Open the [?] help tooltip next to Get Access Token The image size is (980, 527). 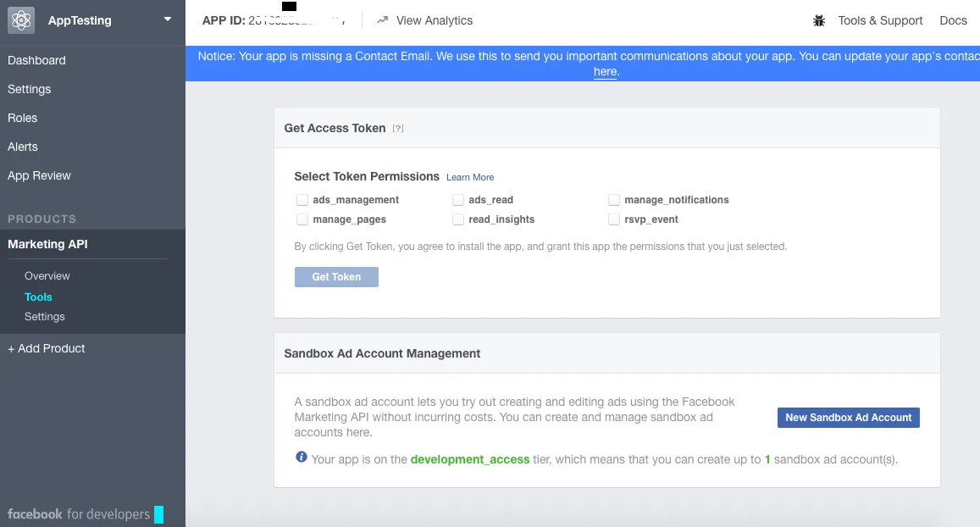(x=398, y=128)
